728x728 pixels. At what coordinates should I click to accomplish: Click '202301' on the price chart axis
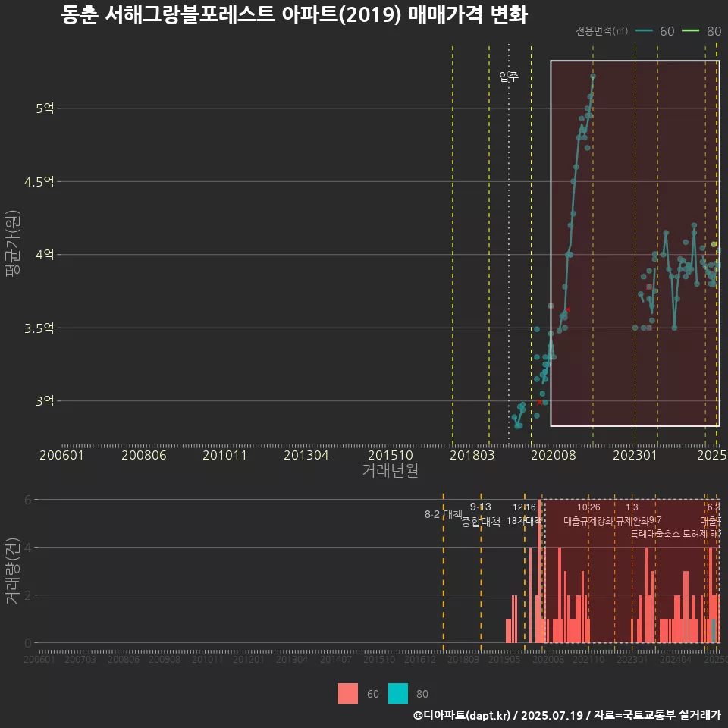coord(635,455)
